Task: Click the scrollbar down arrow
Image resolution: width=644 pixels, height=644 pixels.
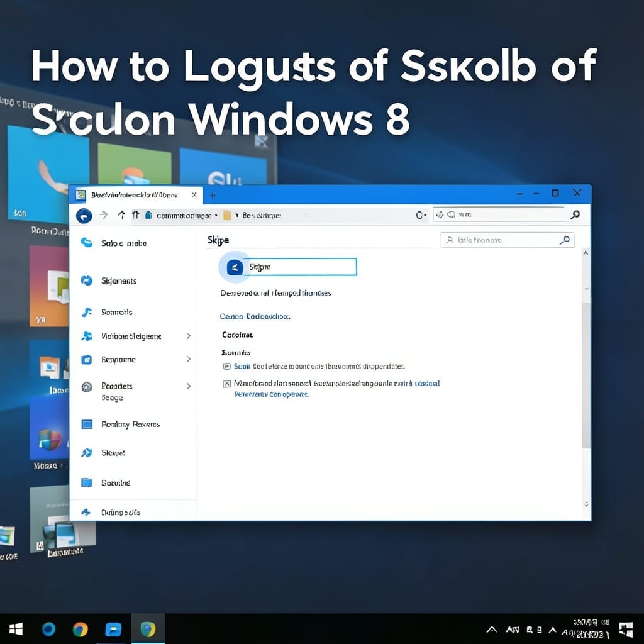Action: click(x=586, y=504)
